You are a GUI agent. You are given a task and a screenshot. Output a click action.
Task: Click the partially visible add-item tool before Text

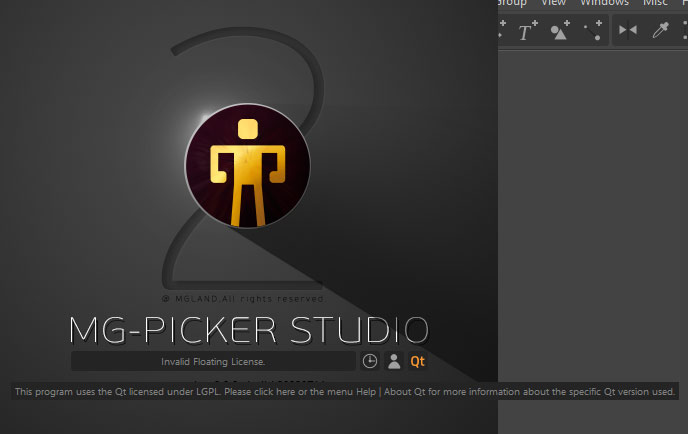(x=503, y=31)
